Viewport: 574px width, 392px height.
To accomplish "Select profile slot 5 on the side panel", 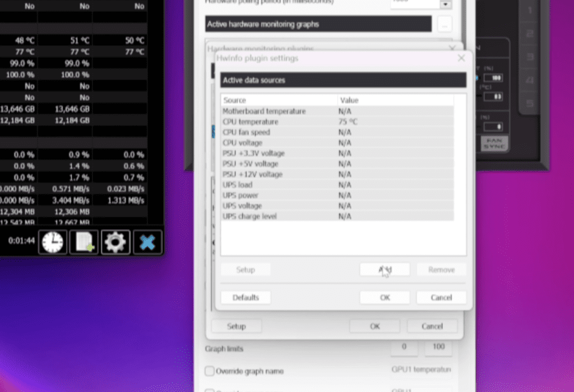I will (x=529, y=102).
